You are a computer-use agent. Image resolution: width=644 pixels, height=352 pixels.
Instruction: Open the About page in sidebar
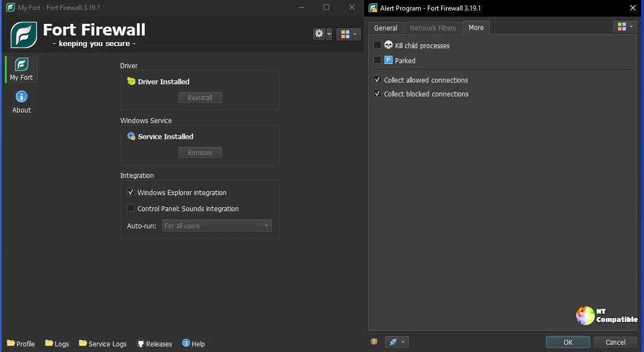(22, 102)
